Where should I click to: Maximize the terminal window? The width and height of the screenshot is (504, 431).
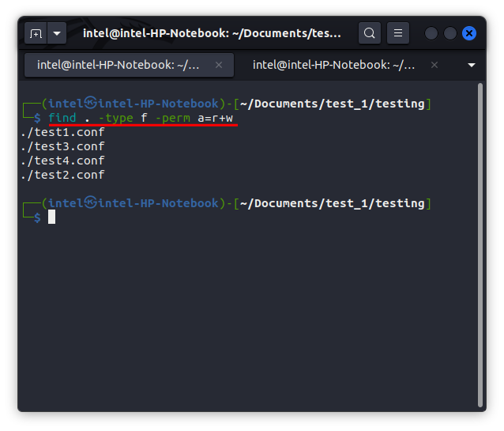click(x=450, y=33)
